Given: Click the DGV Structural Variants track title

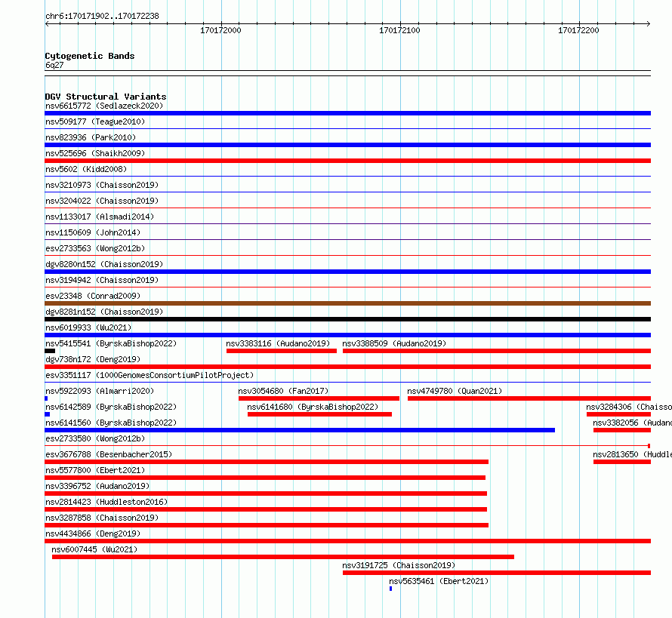Looking at the screenshot, I should 106,97.
